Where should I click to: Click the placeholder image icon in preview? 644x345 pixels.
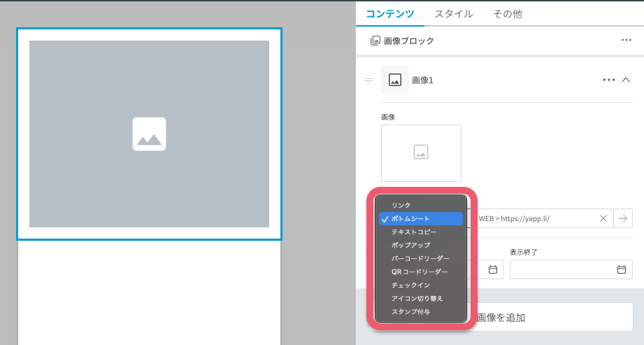tap(149, 134)
